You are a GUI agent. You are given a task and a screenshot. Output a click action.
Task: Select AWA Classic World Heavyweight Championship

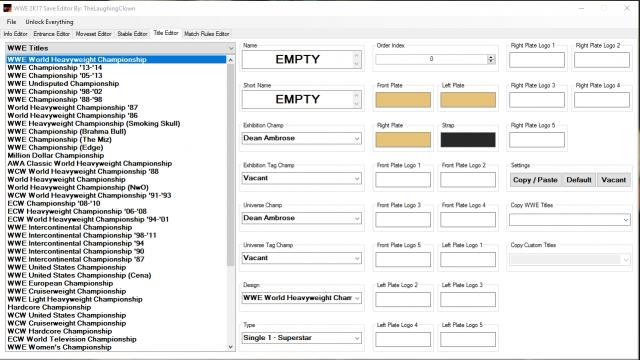tap(116, 163)
